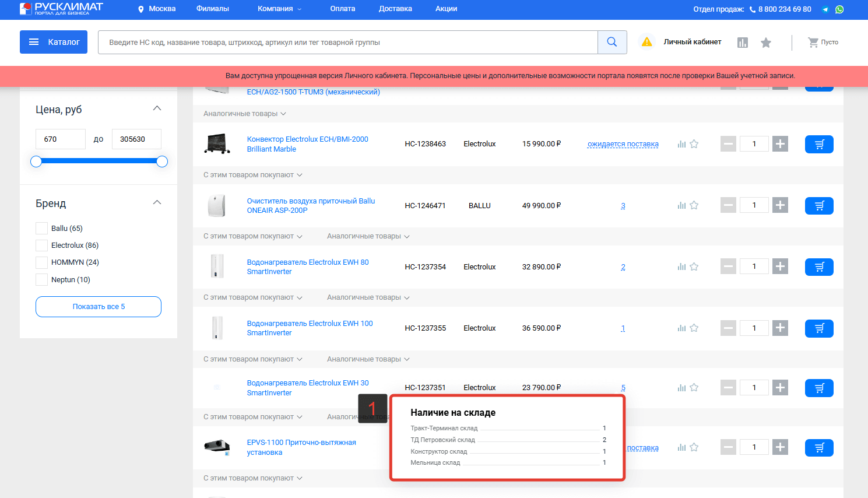
Task: Expand Аналогичные товары under ECH/AG2-1500
Action: pyautogui.click(x=245, y=114)
